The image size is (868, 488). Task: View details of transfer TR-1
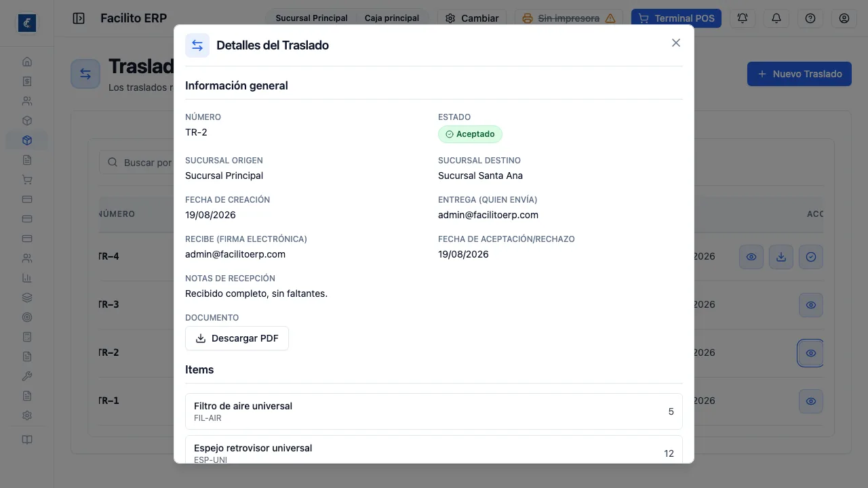tap(811, 401)
